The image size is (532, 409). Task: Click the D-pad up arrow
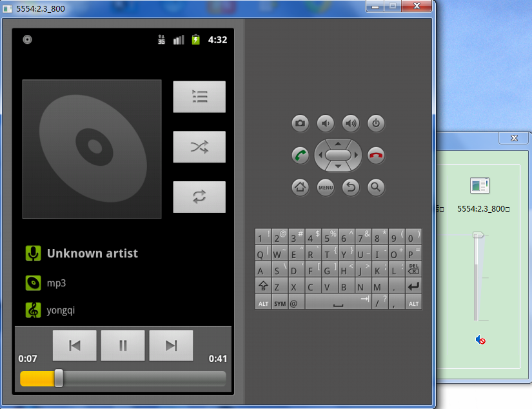(338, 144)
